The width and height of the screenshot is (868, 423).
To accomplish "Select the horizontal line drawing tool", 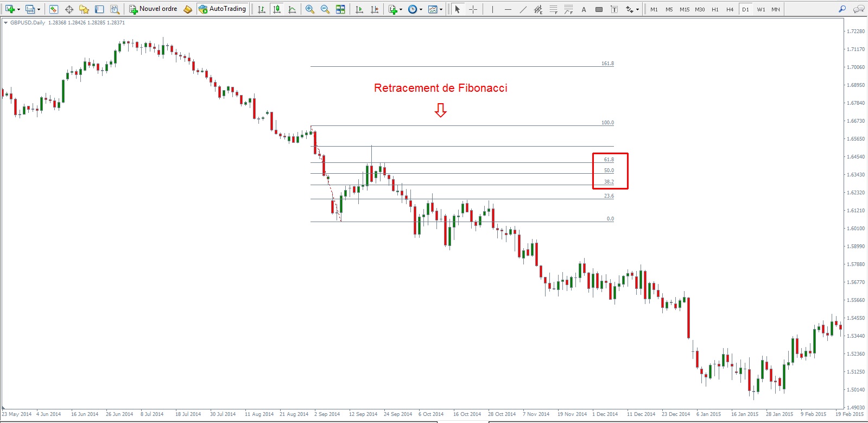I will click(508, 9).
